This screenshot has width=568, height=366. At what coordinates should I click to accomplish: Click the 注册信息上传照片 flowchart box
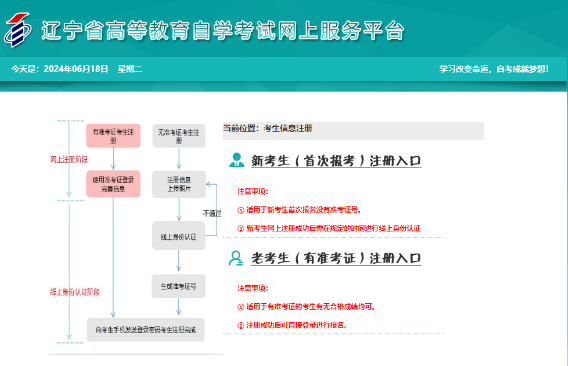tap(179, 184)
